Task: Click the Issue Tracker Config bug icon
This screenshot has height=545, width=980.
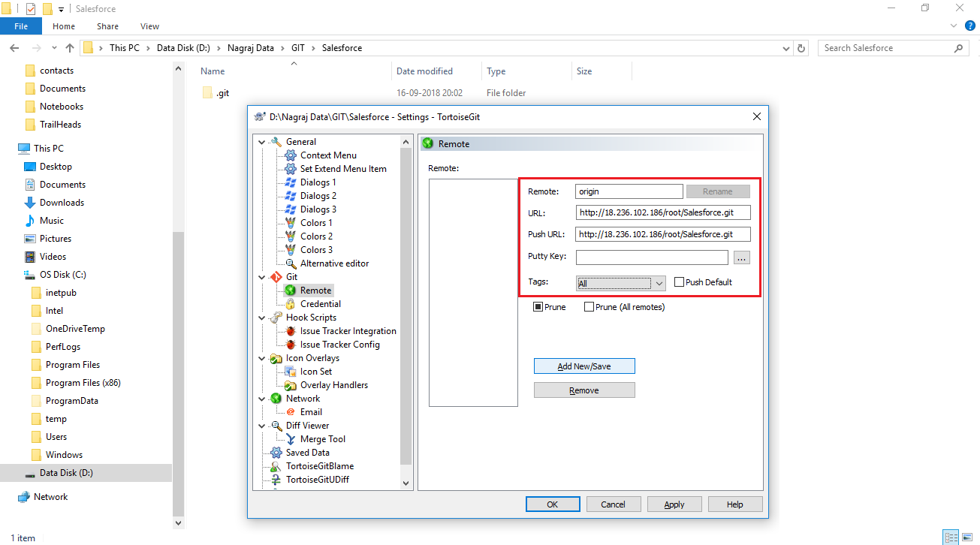Action: coord(291,345)
